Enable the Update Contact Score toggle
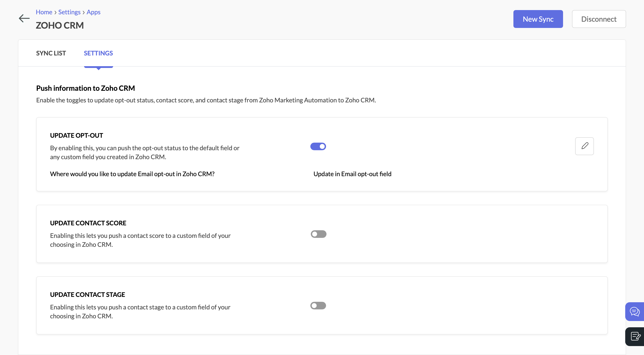 click(318, 234)
